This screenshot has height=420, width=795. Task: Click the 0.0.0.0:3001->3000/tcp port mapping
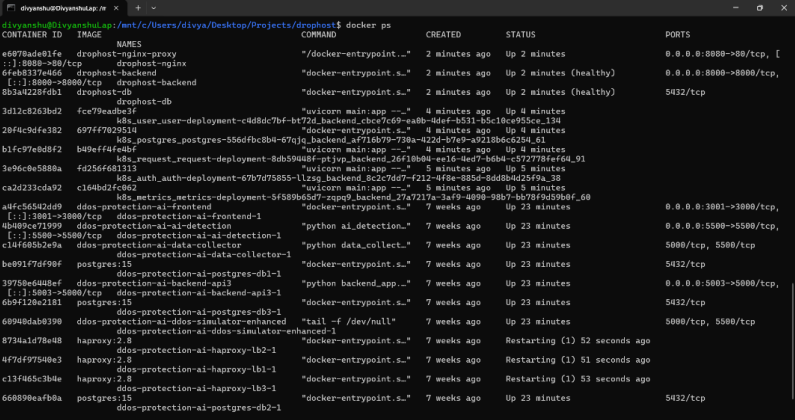pyautogui.click(x=720, y=207)
